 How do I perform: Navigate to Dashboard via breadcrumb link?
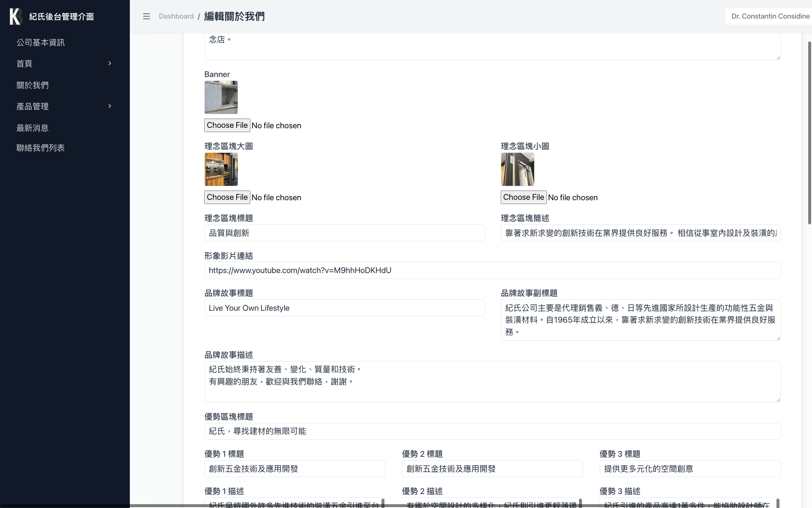pyautogui.click(x=176, y=16)
